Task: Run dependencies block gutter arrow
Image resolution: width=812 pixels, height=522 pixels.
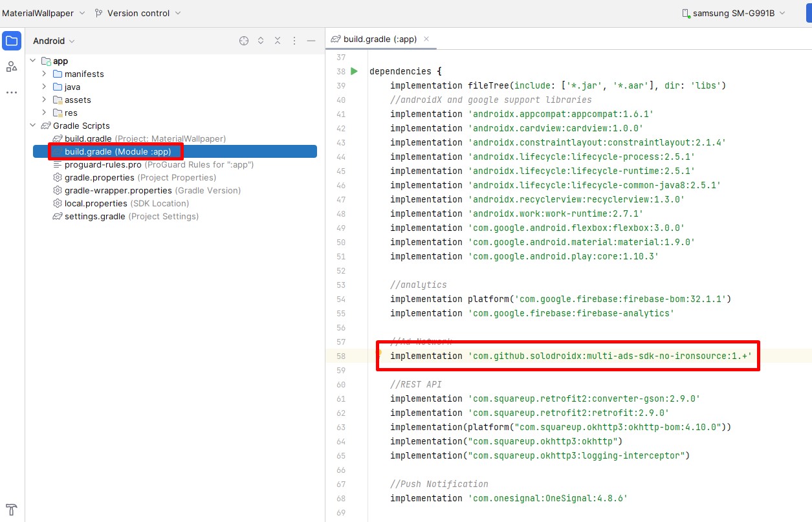Action: pyautogui.click(x=354, y=71)
